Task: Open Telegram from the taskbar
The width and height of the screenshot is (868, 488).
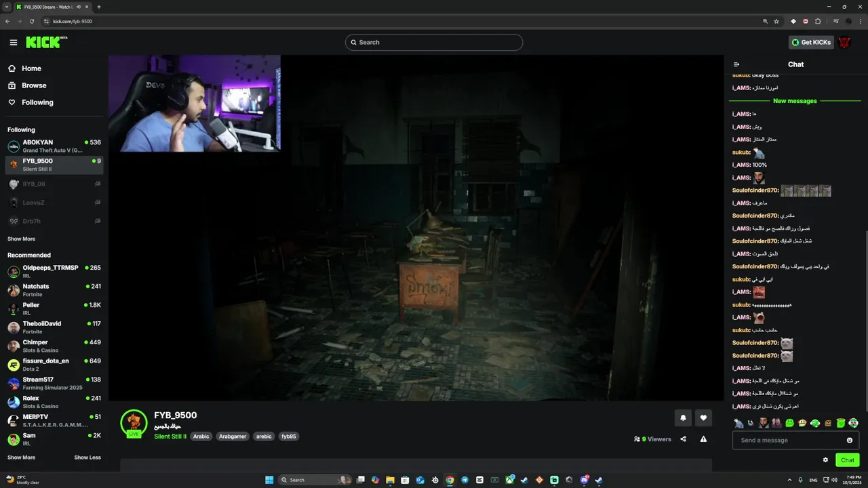Action: [465, 480]
